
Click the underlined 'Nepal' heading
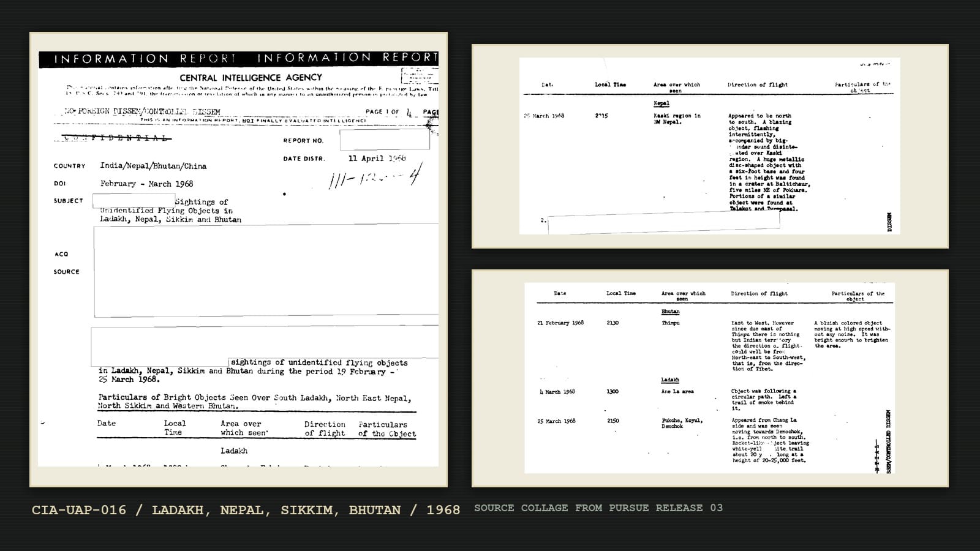point(661,103)
